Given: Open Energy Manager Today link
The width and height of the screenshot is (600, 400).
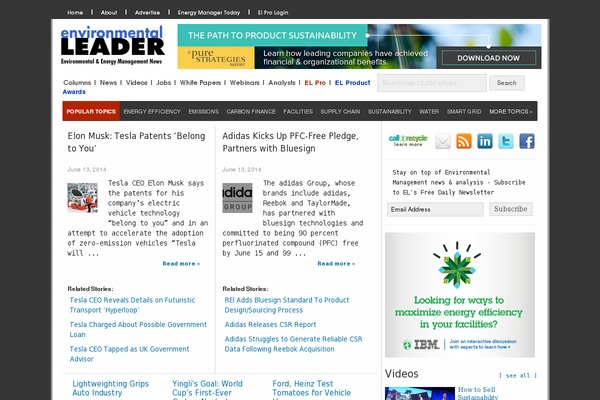Looking at the screenshot, I should pyautogui.click(x=209, y=13).
